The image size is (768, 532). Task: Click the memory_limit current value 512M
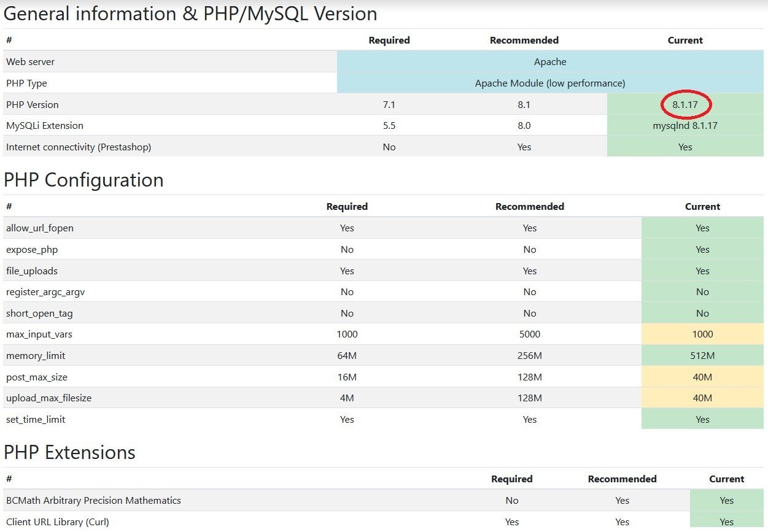pos(702,356)
